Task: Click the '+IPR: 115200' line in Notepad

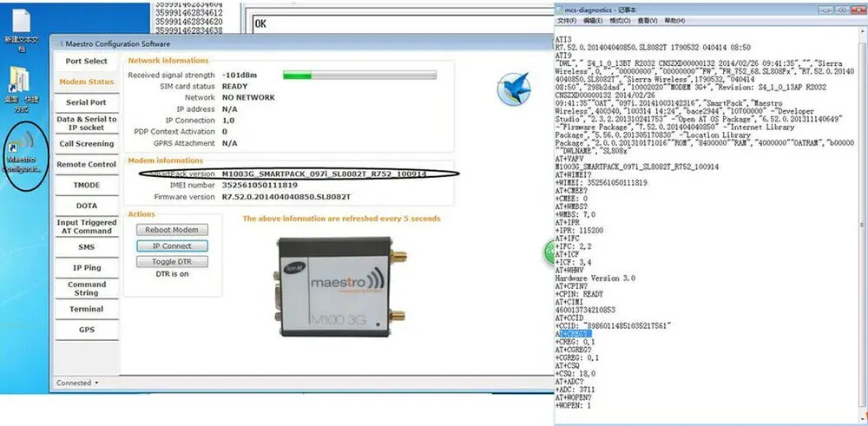Action: [x=579, y=230]
